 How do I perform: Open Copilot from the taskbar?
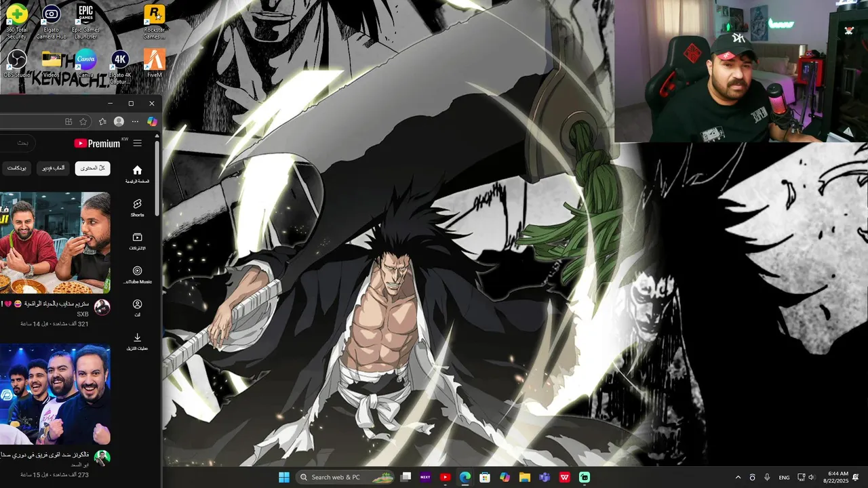point(505,477)
